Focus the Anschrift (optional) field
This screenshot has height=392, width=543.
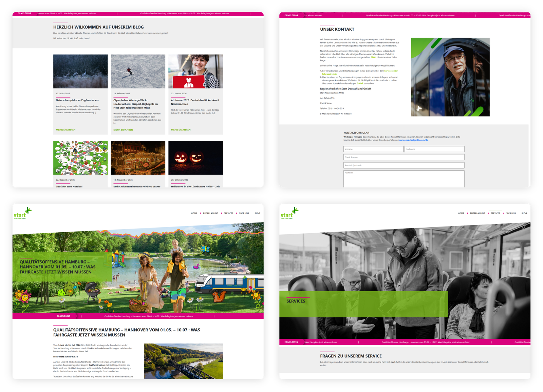click(x=404, y=165)
